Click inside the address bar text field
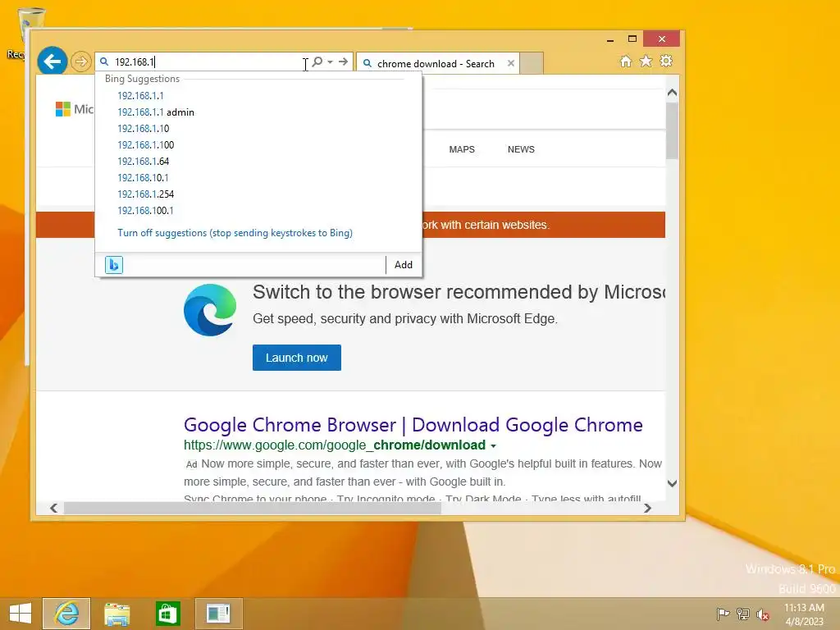The width and height of the screenshot is (840, 630). tap(209, 62)
